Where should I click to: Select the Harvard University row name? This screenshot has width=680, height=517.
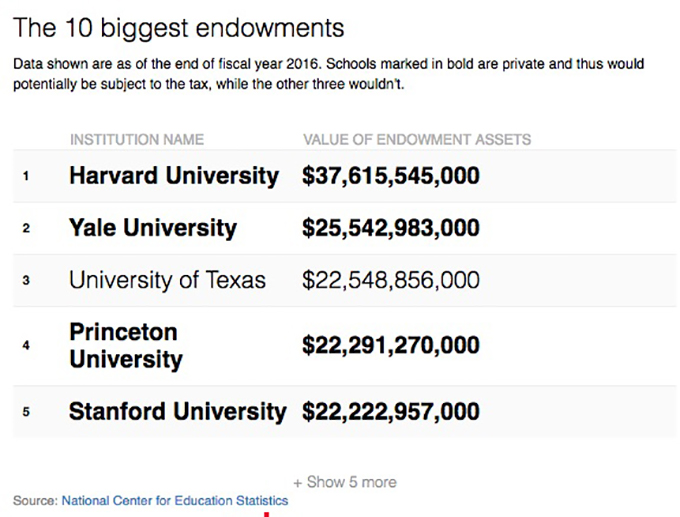[x=173, y=177]
